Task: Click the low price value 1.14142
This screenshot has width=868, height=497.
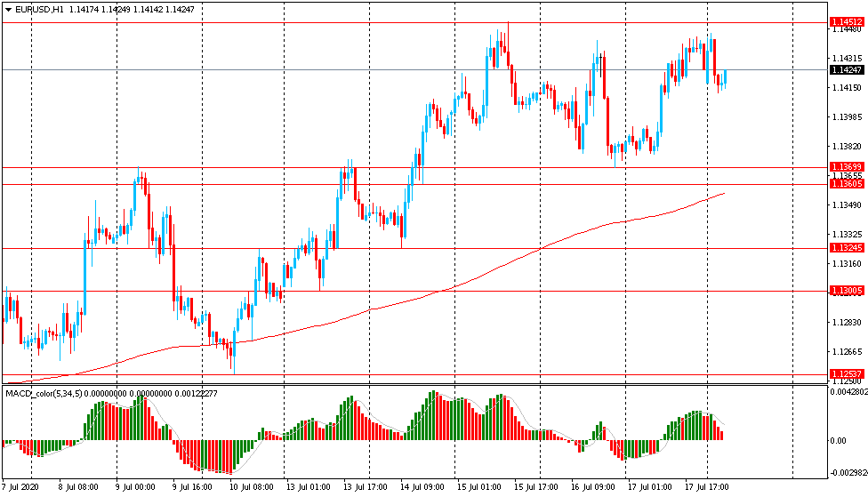Action: click(148, 10)
